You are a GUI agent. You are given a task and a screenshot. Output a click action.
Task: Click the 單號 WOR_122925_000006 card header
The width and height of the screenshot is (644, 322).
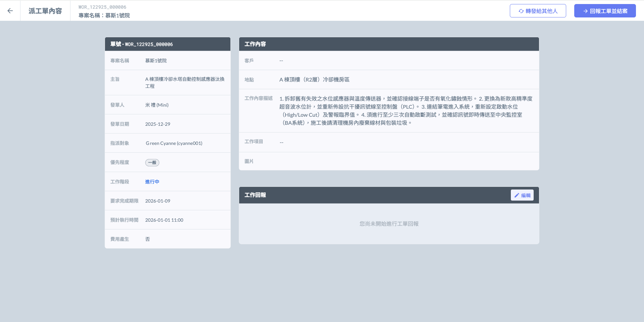click(x=142, y=44)
